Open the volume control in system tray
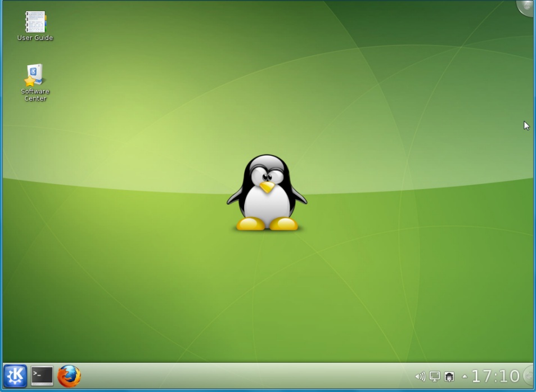Image resolution: width=536 pixels, height=392 pixels. [x=420, y=377]
